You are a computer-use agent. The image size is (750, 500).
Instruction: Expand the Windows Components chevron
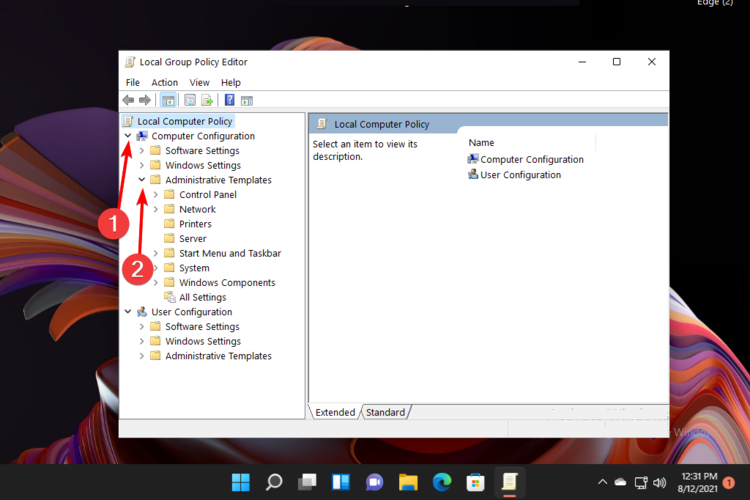pyautogui.click(x=155, y=282)
